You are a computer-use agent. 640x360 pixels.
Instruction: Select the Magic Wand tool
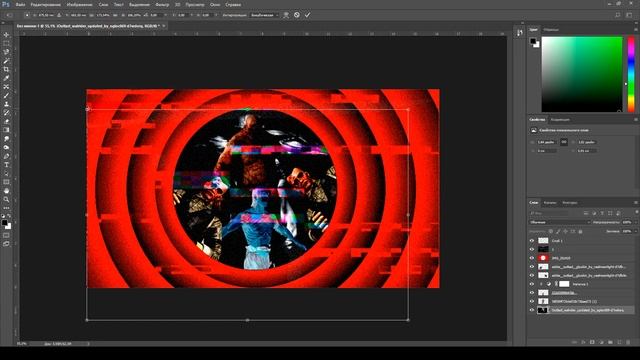(6, 61)
